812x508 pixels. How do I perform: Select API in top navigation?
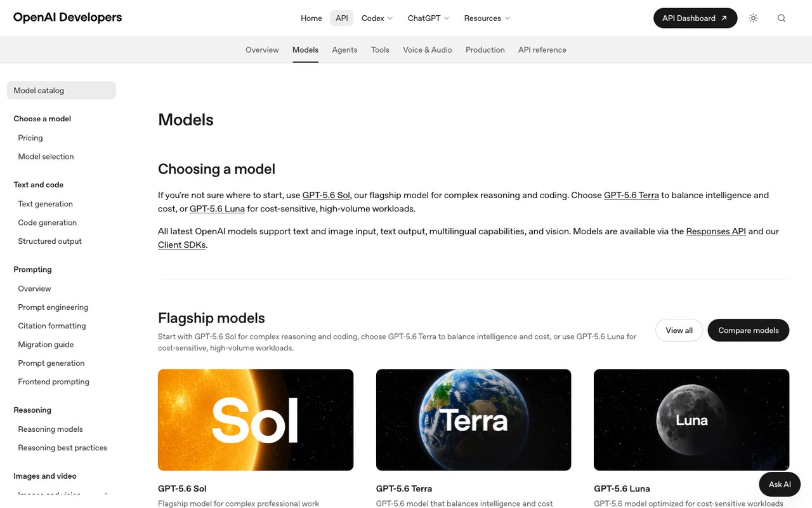coord(342,18)
